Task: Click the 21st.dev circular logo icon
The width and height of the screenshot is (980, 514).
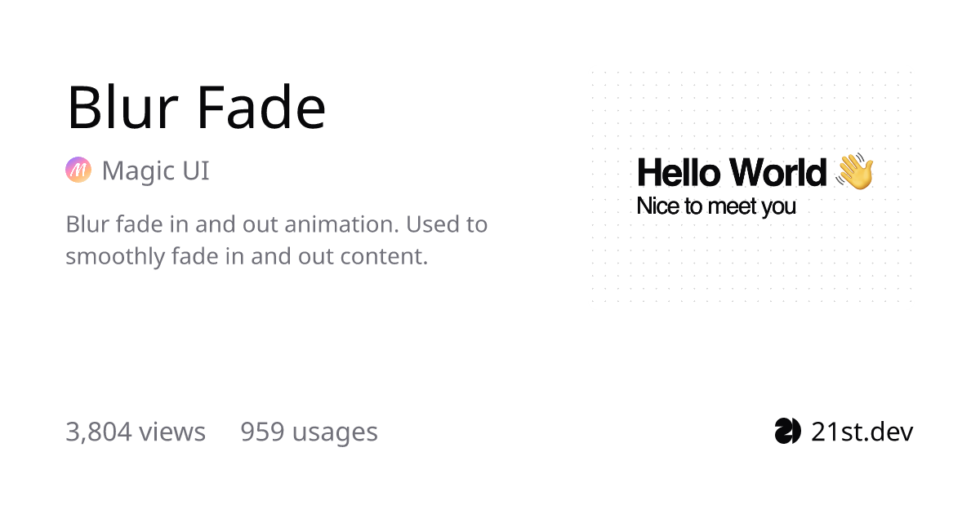Action: 787,431
